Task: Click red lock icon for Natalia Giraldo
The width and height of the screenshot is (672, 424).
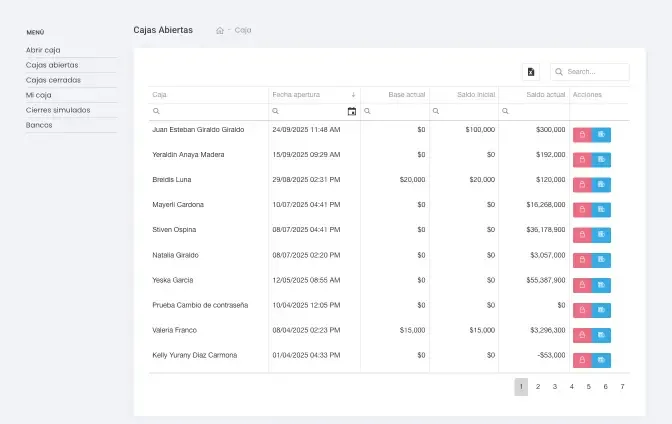Action: (581, 260)
